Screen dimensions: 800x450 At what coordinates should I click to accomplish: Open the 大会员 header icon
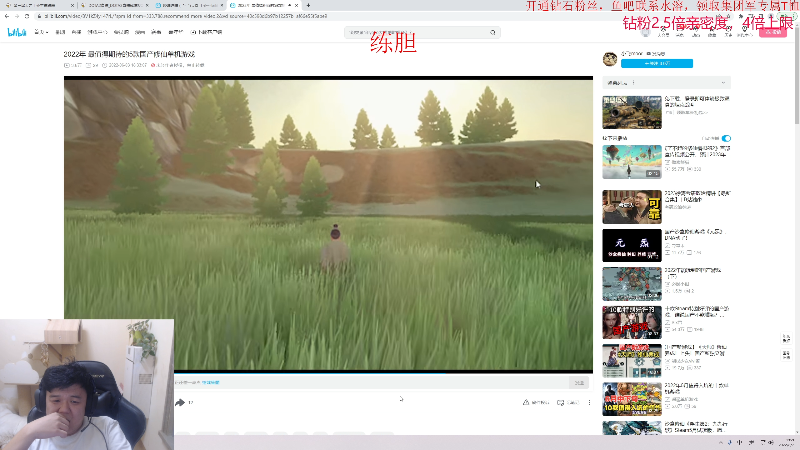tap(663, 32)
